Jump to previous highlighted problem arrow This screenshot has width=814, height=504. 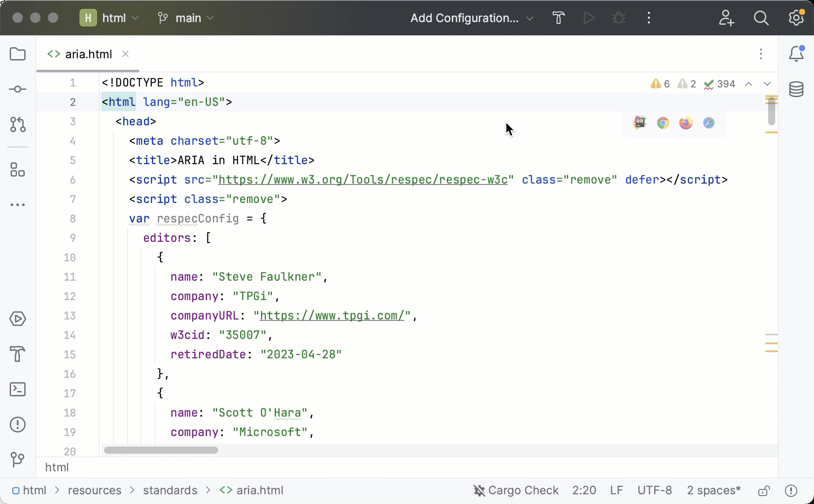tap(749, 84)
